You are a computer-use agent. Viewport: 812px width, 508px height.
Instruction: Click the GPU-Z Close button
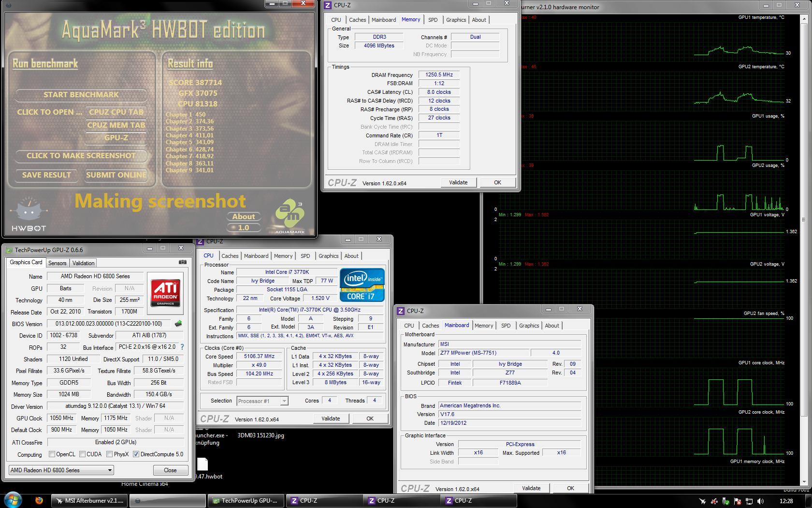[x=170, y=470]
